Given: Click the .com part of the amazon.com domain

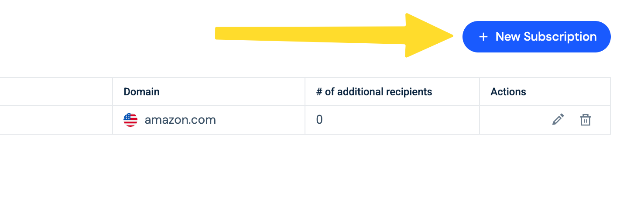Looking at the screenshot, I should pos(203,120).
